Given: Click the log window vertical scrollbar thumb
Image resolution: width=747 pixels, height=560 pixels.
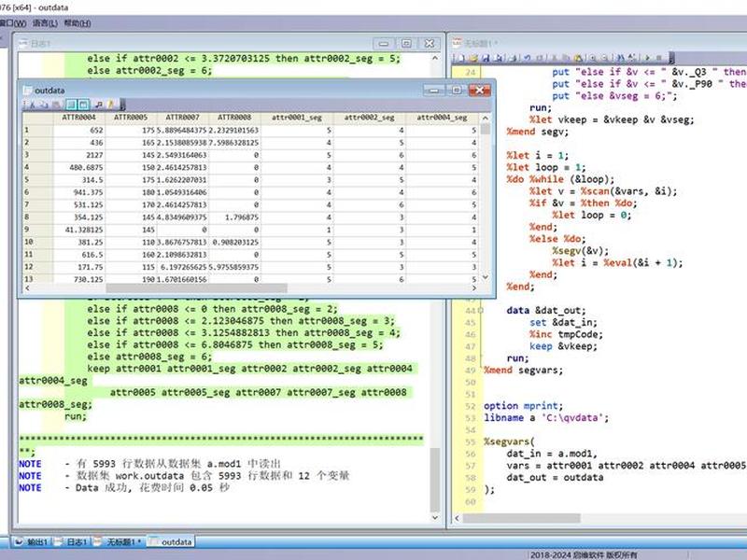Looking at the screenshot, I should [434, 479].
